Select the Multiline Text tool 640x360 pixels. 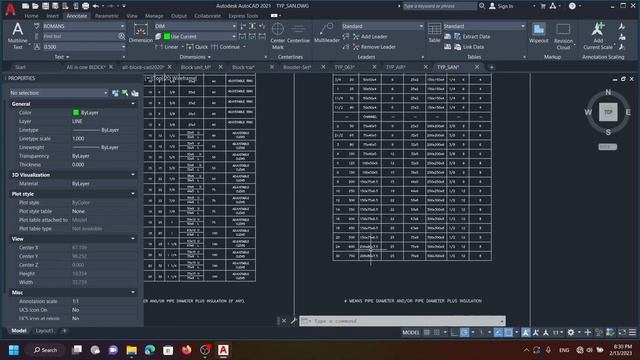[17, 36]
